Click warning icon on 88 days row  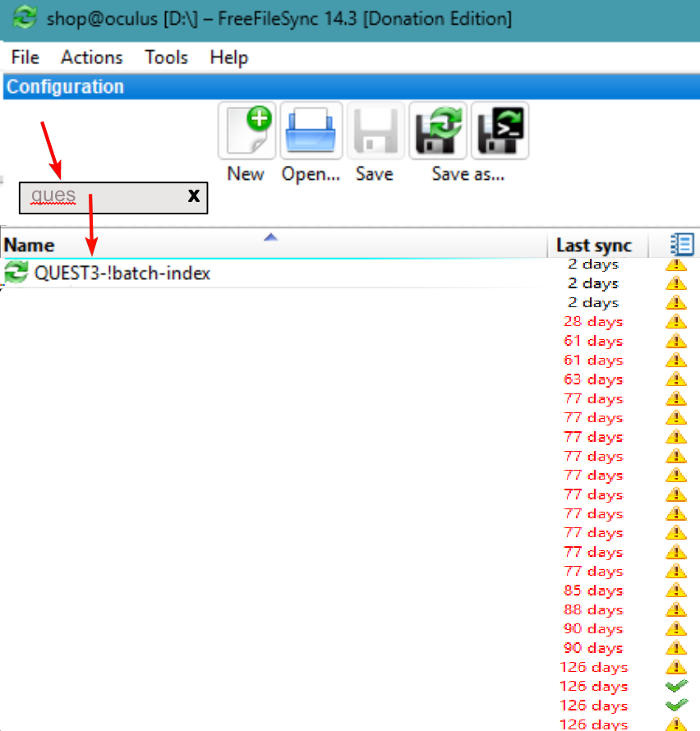[675, 609]
